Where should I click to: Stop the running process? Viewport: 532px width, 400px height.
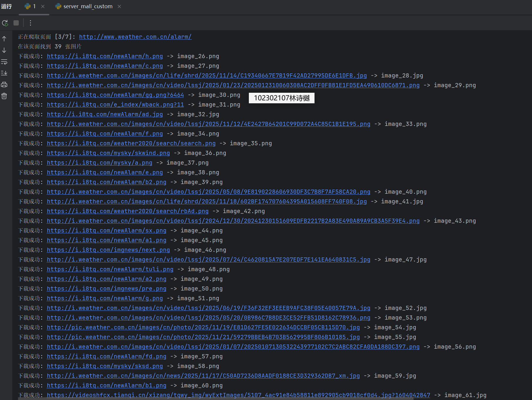tap(16, 23)
